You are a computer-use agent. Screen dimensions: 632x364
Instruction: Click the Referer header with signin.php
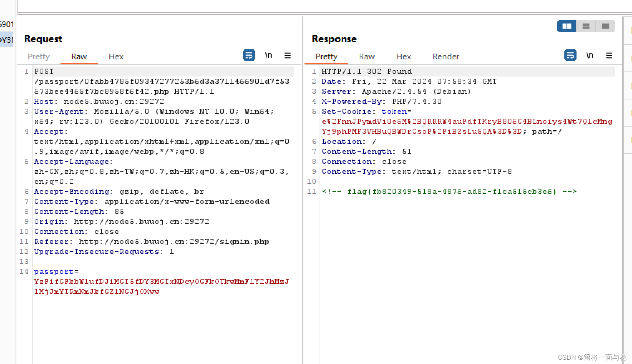[x=151, y=241]
